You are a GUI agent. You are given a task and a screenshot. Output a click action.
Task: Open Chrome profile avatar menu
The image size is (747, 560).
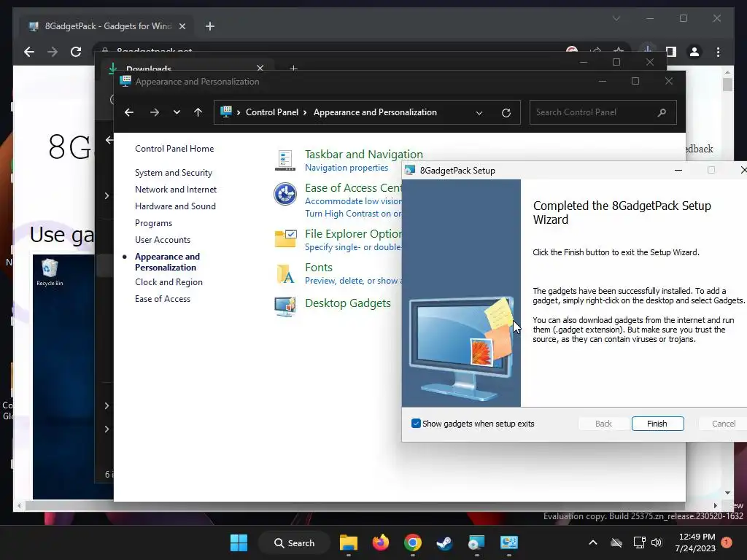[x=694, y=52]
